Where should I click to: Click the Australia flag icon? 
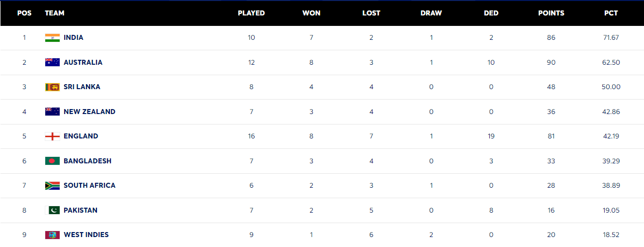(52, 62)
